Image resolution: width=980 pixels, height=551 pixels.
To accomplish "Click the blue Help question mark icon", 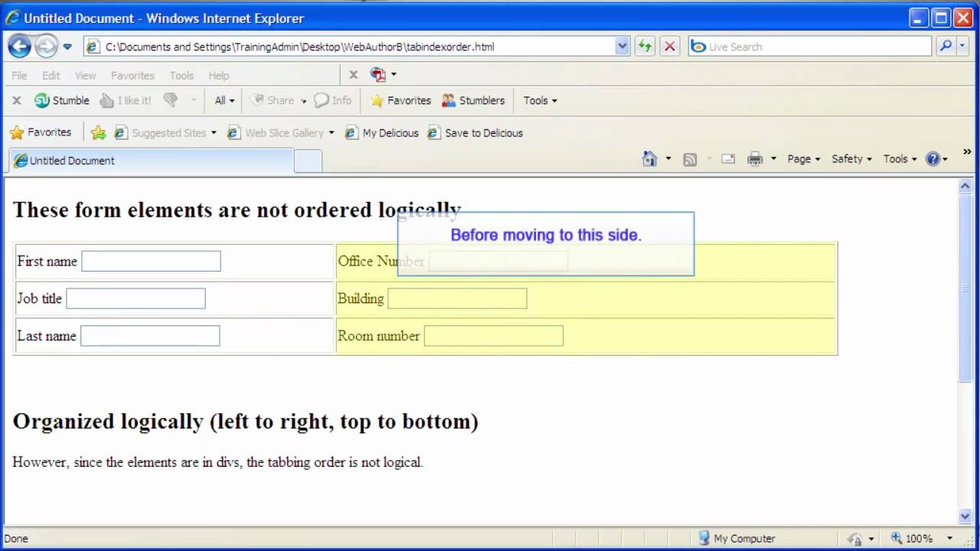I will pyautogui.click(x=933, y=159).
